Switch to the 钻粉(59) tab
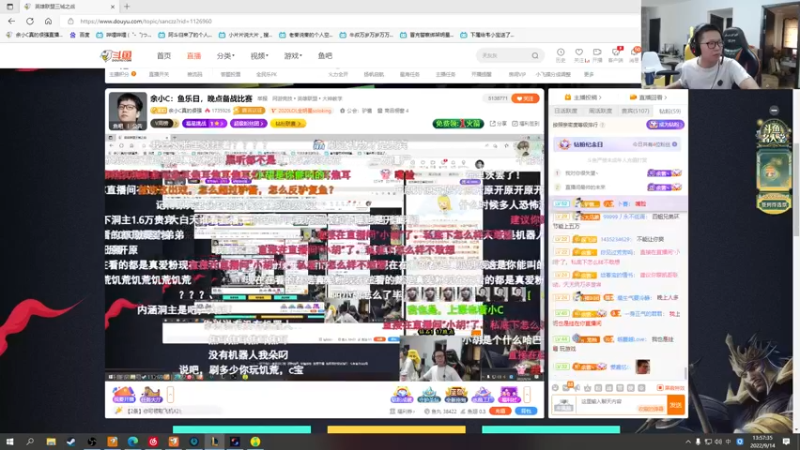The height and width of the screenshot is (450, 800). [669, 111]
